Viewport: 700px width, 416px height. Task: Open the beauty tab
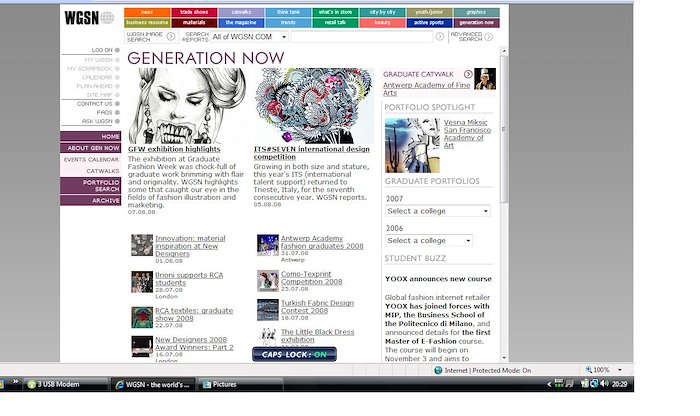point(383,22)
